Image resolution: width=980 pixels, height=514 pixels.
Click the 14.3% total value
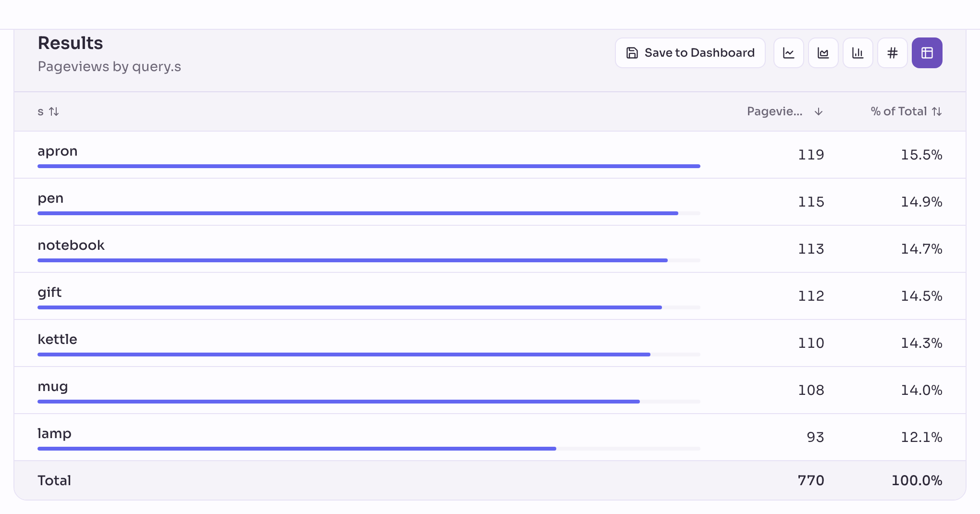point(921,343)
